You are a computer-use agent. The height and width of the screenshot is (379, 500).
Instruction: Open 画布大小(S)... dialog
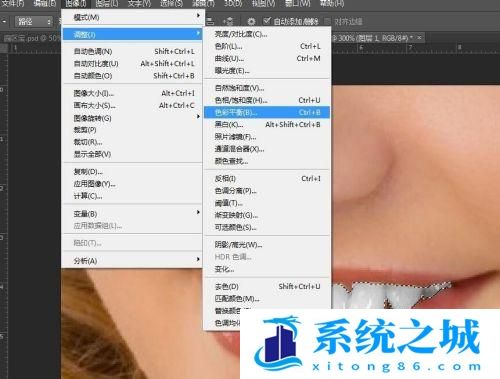click(x=132, y=106)
